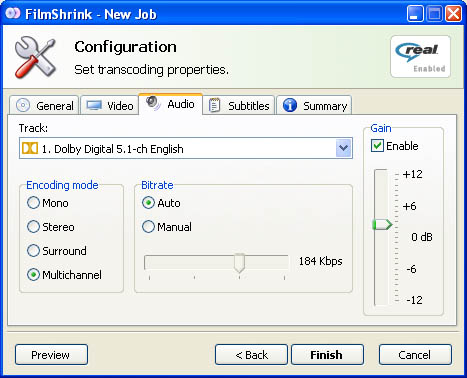467x378 pixels.
Task: Click the Preview button
Action: point(51,355)
